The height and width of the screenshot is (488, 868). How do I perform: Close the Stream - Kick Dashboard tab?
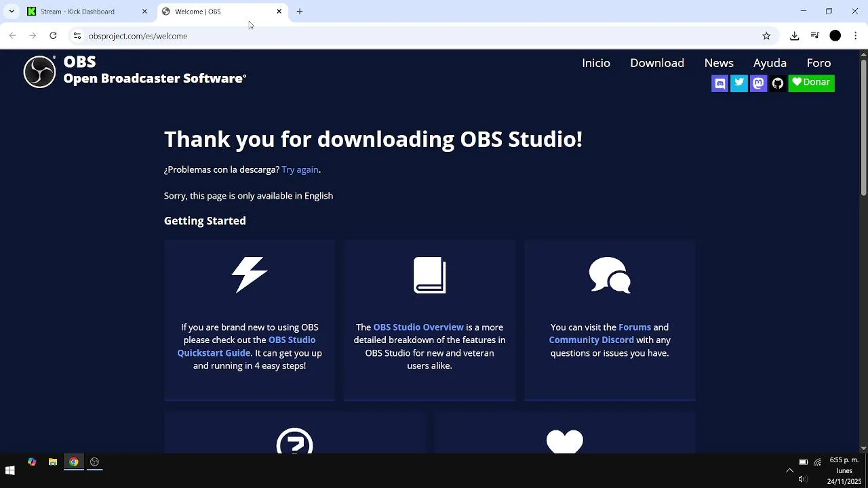pyautogui.click(x=144, y=12)
